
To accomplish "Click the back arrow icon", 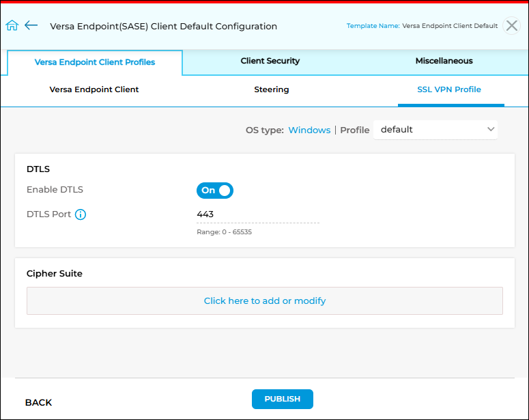I will (x=31, y=25).
